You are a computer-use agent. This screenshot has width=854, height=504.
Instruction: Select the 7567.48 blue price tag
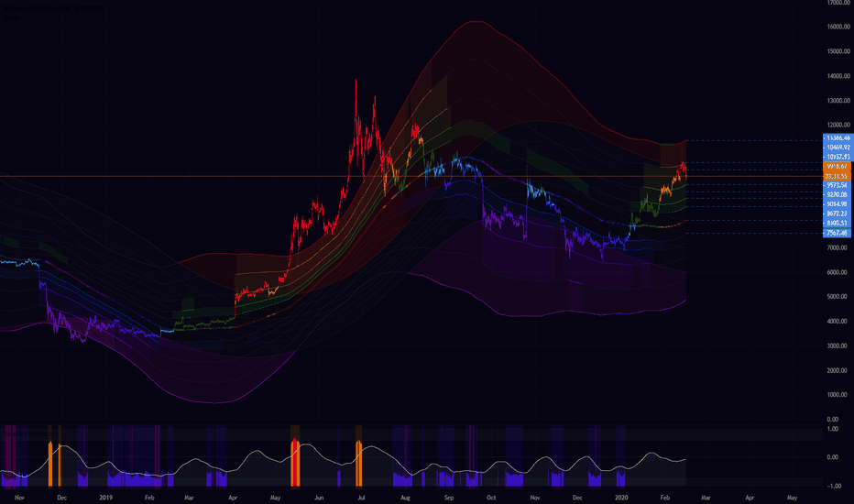pyautogui.click(x=838, y=233)
